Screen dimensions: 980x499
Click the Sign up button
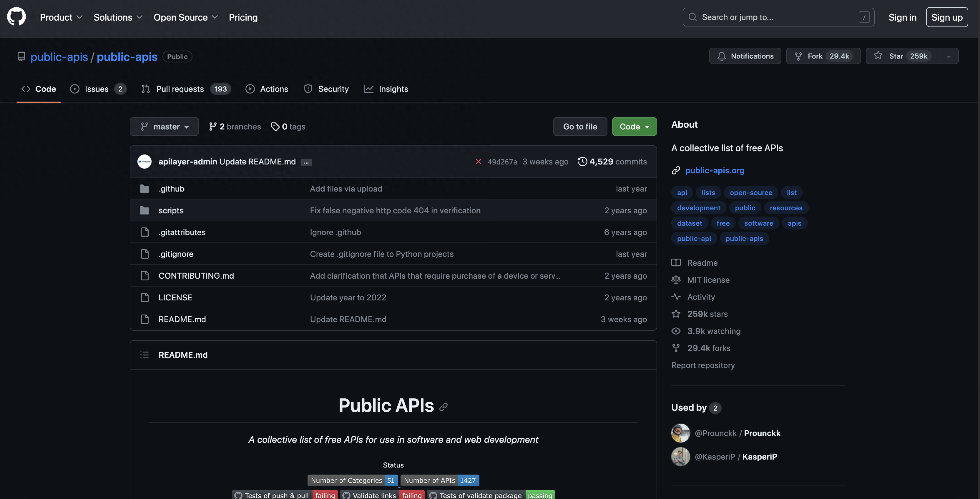point(946,17)
